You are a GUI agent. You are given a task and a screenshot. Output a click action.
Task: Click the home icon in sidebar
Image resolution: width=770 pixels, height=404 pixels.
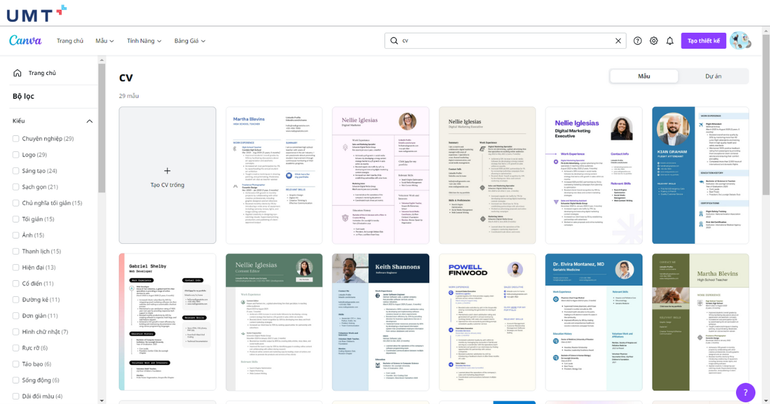pyautogui.click(x=17, y=73)
